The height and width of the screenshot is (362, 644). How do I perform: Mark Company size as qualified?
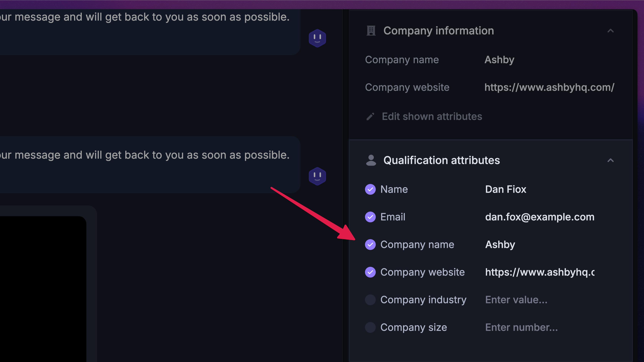tap(370, 327)
